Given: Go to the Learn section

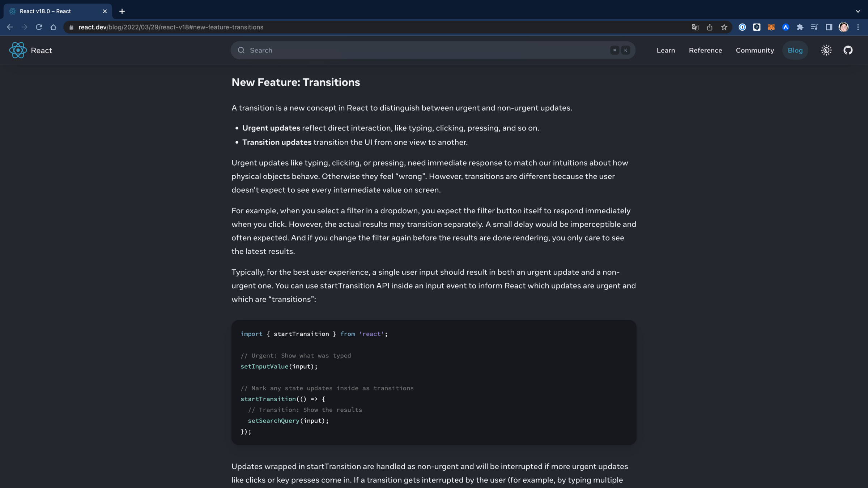Looking at the screenshot, I should [666, 50].
